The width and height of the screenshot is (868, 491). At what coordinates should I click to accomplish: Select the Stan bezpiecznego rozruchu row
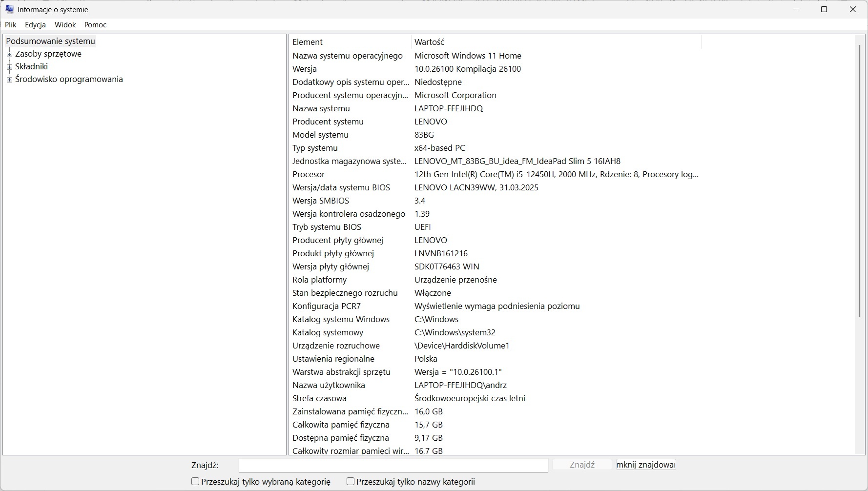pos(496,293)
